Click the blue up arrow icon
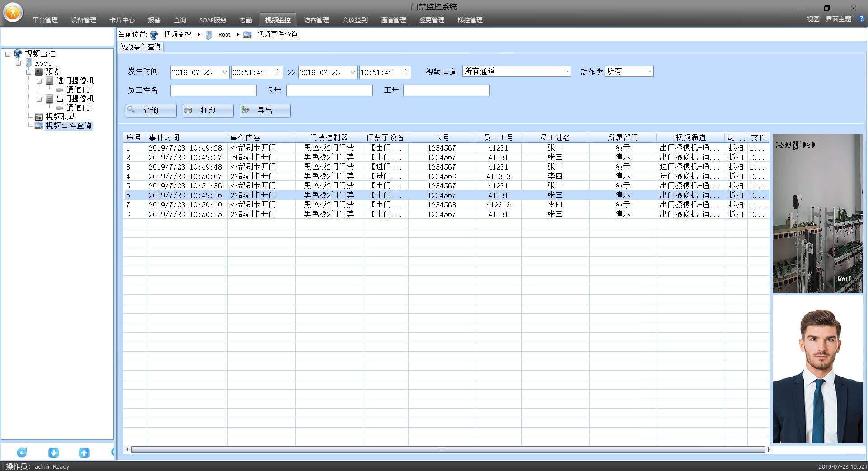 [84, 452]
